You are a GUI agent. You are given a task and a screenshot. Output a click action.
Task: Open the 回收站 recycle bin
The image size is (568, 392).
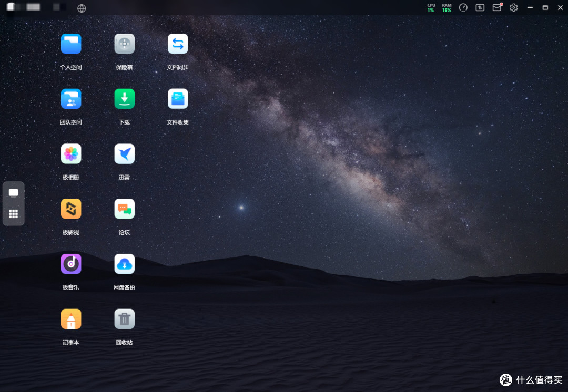tap(124, 319)
